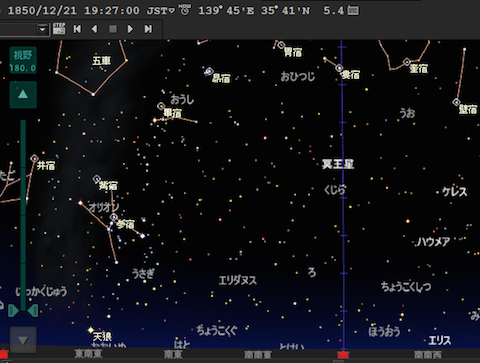The width and height of the screenshot is (480, 363).
Task: Click the エリス Eris label
Action: [440, 340]
